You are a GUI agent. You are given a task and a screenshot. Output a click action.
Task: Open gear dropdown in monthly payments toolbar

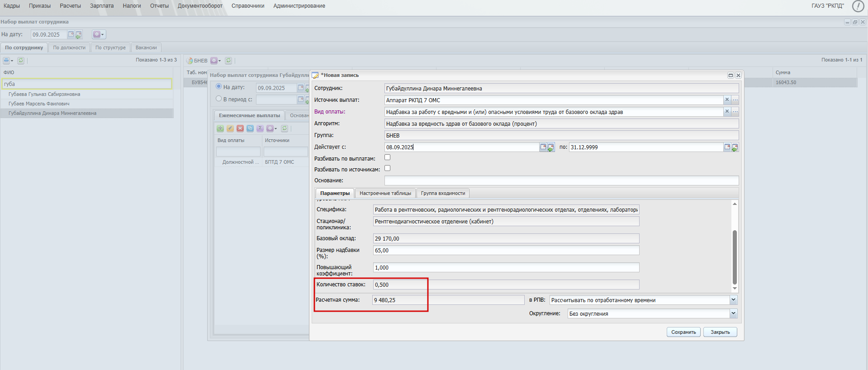[271, 128]
